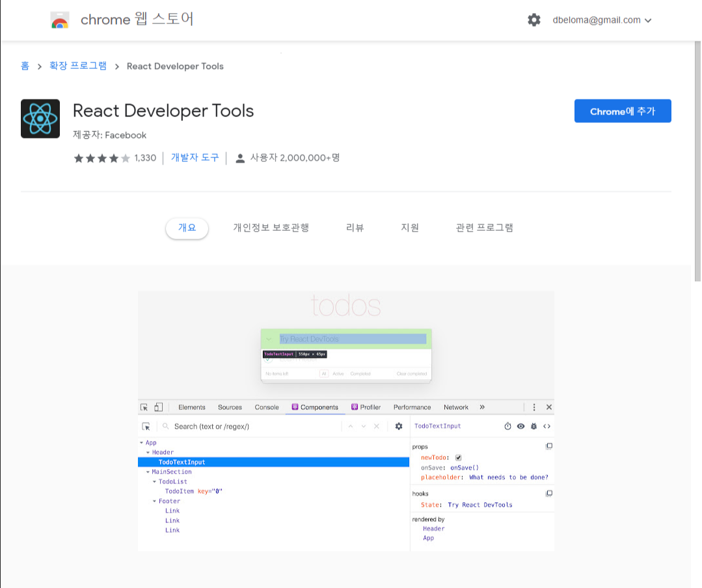Click the toggle-all chevron in todos preview
The width and height of the screenshot is (702, 588).
[x=269, y=339]
